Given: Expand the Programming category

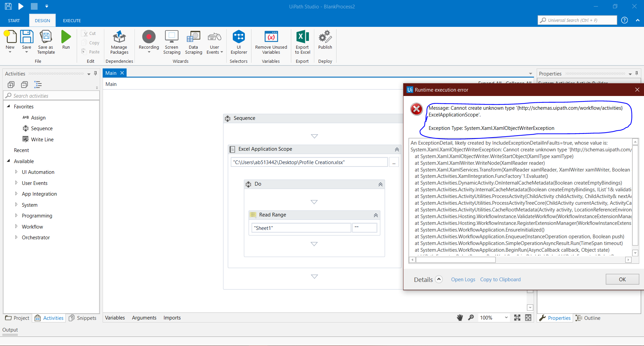Looking at the screenshot, I should [x=16, y=215].
